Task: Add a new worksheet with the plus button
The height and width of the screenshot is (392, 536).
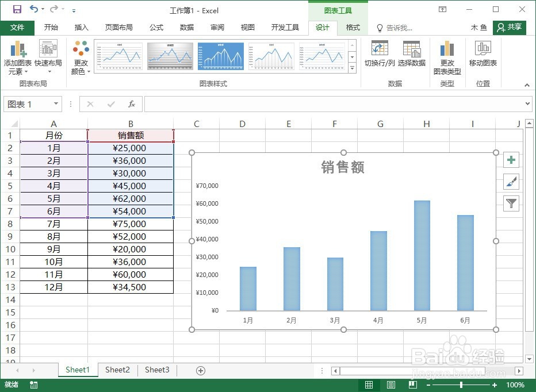Action: click(200, 370)
